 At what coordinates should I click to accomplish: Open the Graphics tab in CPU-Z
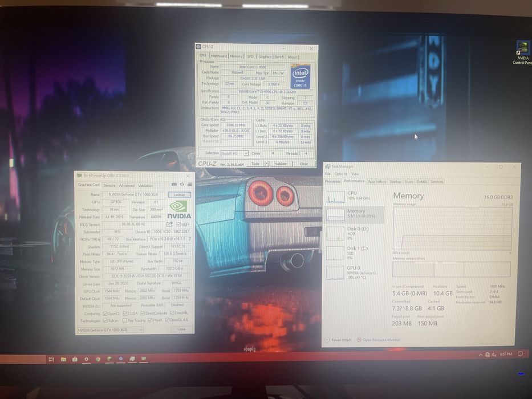pyautogui.click(x=265, y=56)
